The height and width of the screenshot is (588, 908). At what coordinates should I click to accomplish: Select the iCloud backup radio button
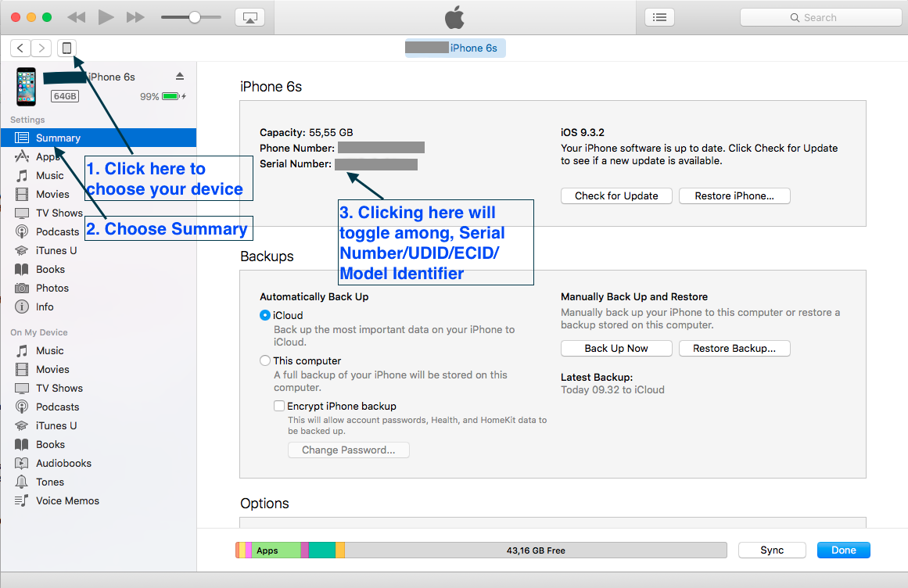[x=264, y=315]
